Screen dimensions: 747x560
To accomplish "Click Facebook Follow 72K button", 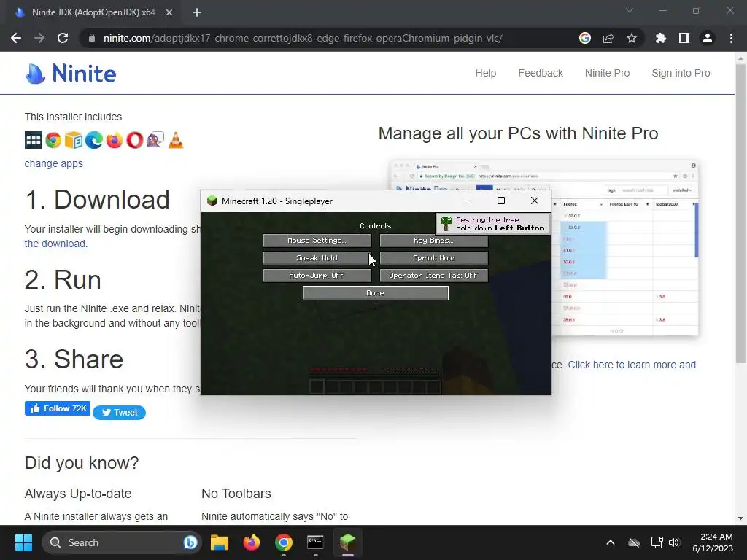I will coord(58,408).
